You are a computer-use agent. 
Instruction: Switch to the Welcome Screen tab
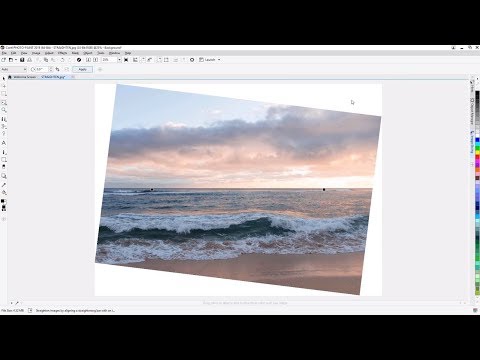click(x=22, y=77)
